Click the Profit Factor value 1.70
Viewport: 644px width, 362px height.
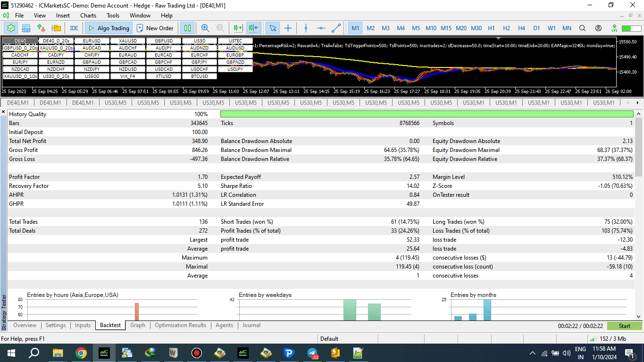(x=202, y=177)
